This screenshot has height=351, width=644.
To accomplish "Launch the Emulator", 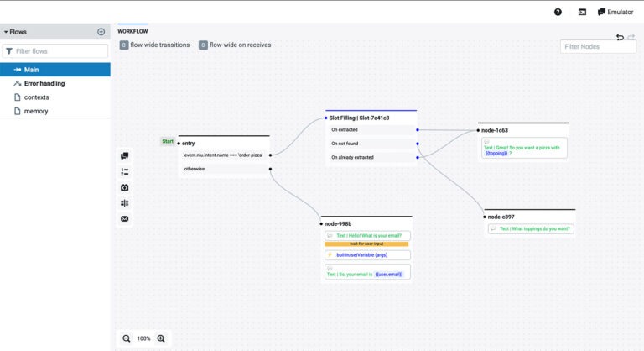I will [615, 12].
